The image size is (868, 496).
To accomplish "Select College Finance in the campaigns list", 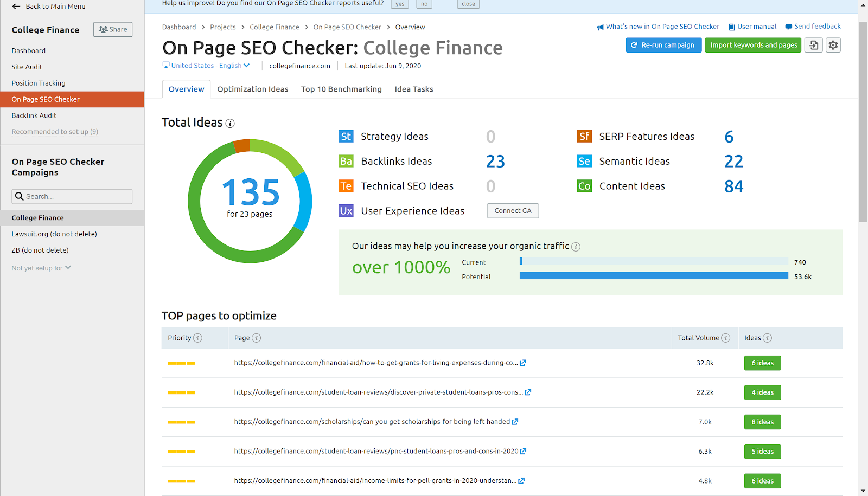I will (x=72, y=218).
